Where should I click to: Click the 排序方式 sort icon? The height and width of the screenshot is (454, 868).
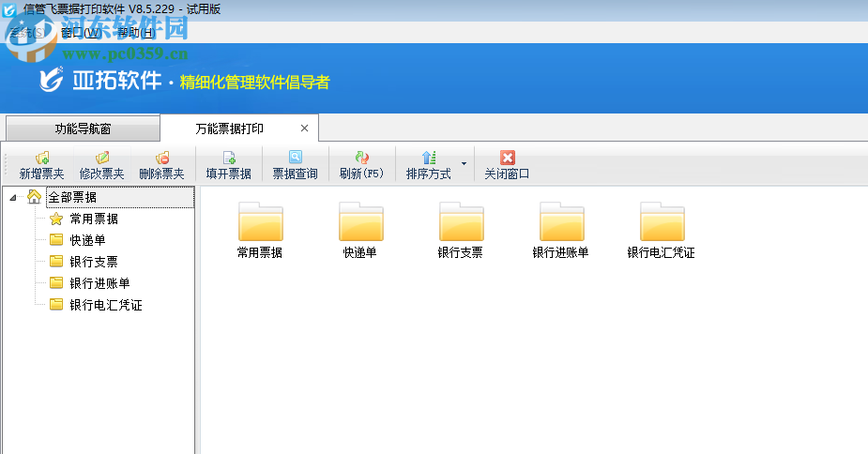pyautogui.click(x=429, y=158)
